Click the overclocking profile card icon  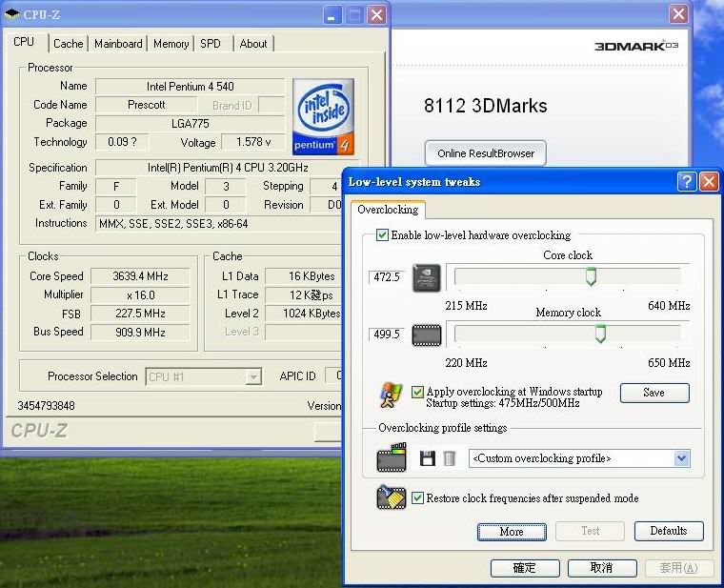[x=392, y=457]
